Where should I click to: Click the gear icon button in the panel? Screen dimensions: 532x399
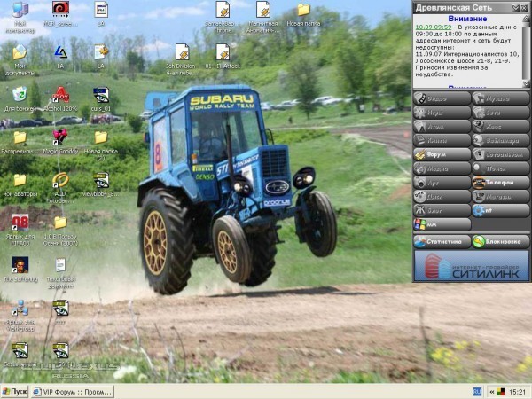(x=500, y=210)
